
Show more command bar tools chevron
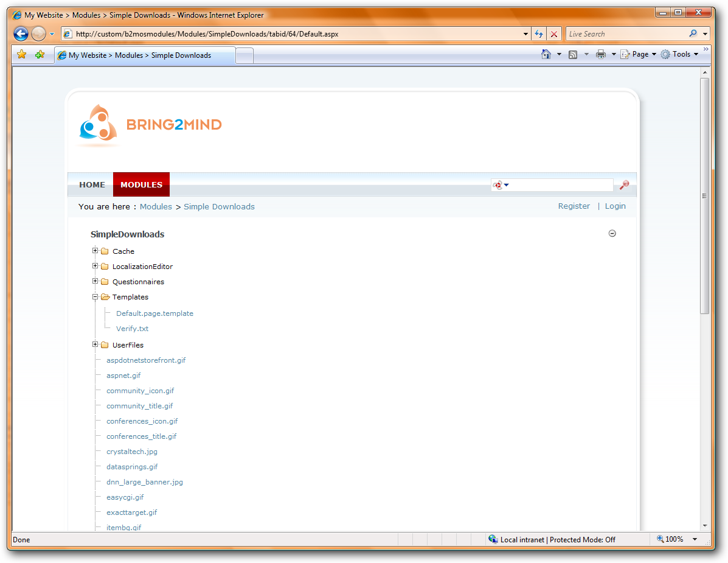coord(705,49)
